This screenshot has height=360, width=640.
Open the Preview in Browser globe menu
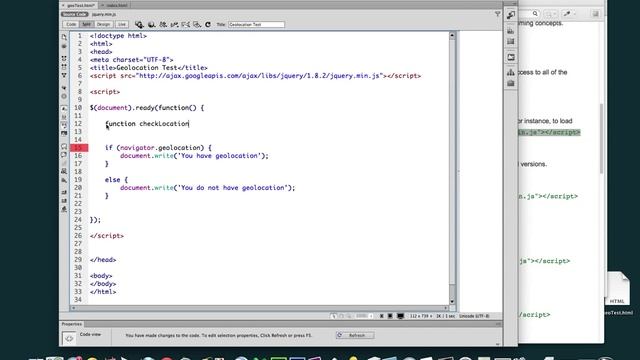tap(151, 24)
